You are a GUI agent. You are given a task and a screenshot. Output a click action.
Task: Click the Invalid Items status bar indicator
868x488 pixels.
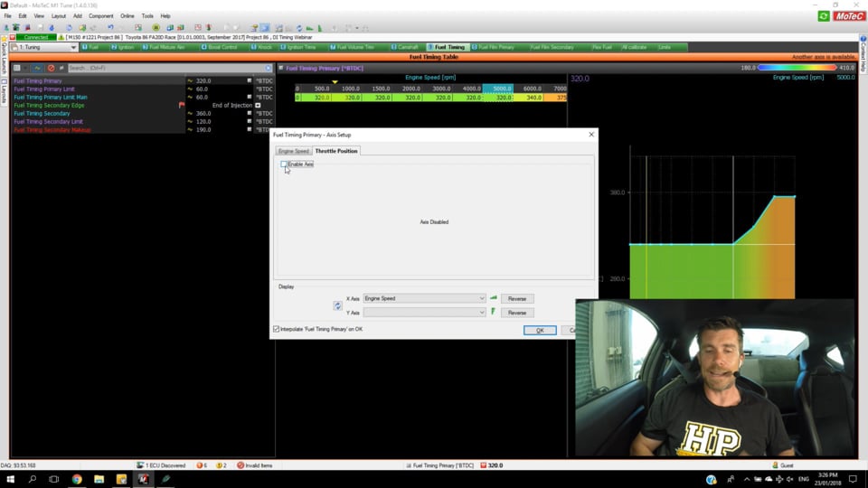coord(255,465)
